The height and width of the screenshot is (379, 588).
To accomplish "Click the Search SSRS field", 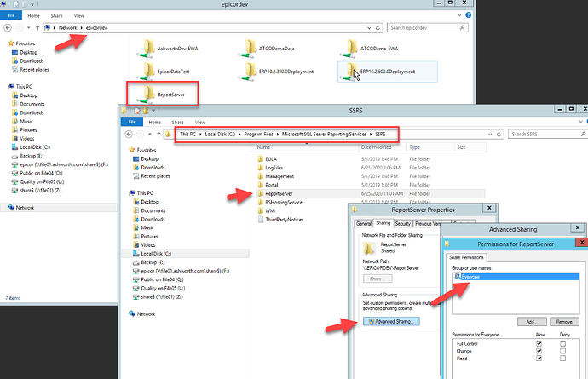I will point(547,135).
